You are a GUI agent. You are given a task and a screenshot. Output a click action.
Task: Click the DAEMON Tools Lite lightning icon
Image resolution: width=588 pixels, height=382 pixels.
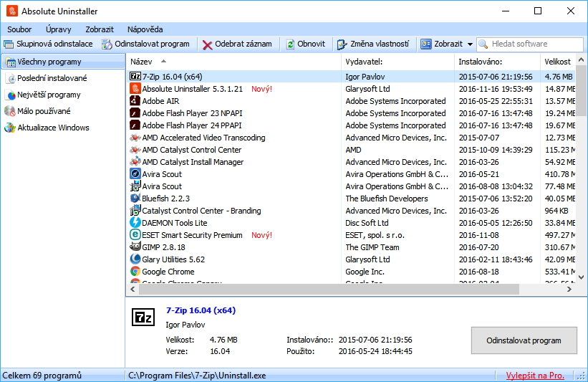pos(135,222)
